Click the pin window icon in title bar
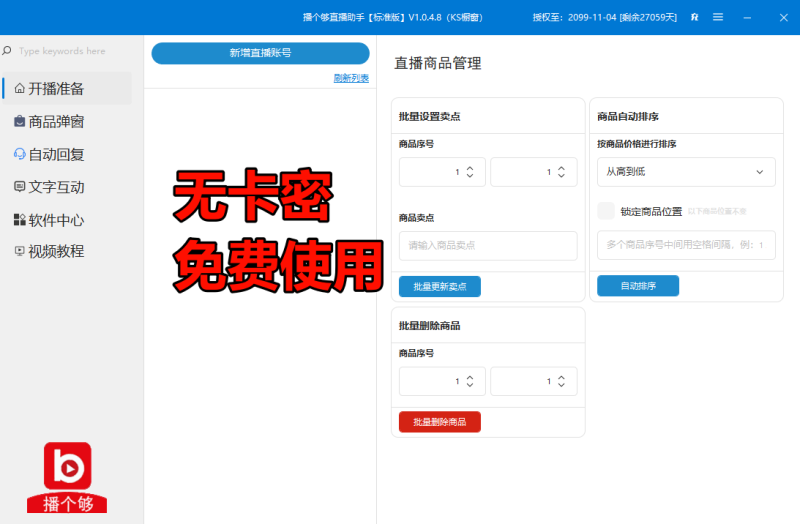This screenshot has width=800, height=524. 694,17
